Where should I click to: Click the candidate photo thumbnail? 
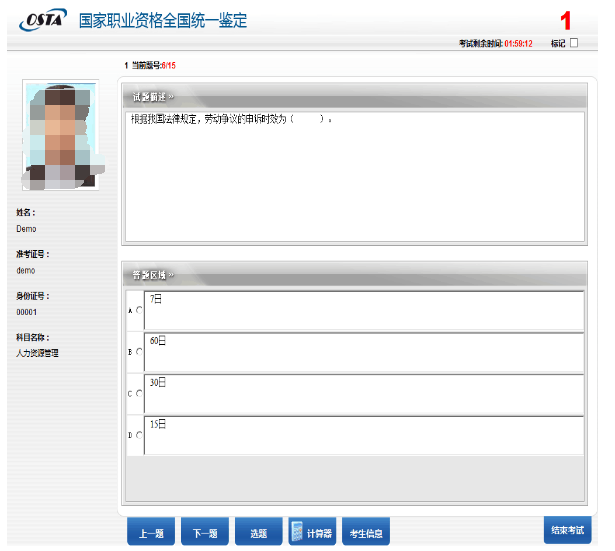pyautogui.click(x=60, y=135)
